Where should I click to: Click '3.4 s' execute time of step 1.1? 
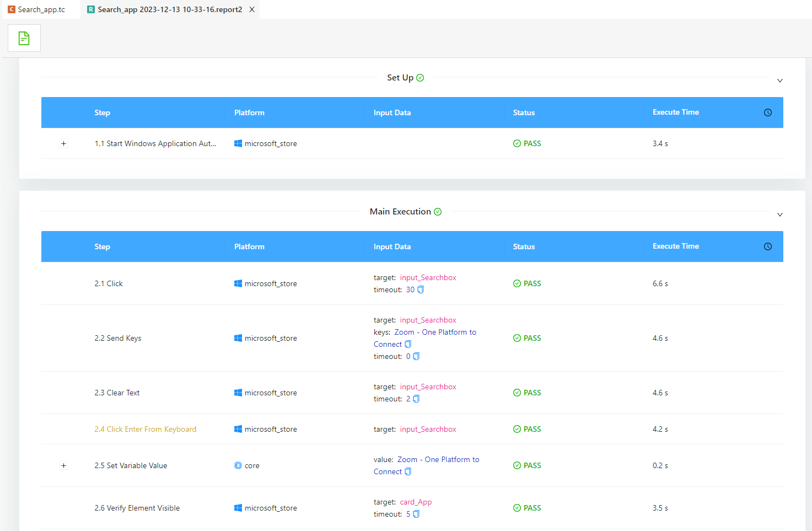tap(660, 143)
